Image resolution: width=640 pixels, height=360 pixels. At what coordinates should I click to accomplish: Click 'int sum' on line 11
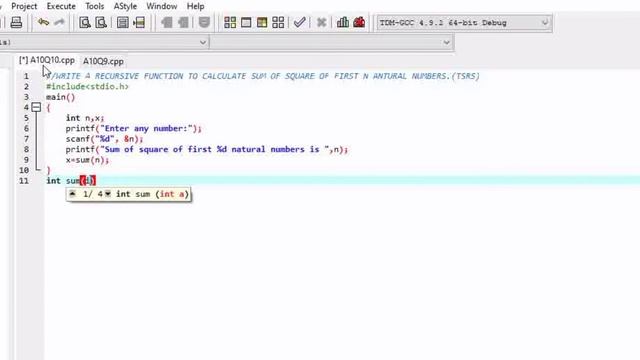(63, 181)
